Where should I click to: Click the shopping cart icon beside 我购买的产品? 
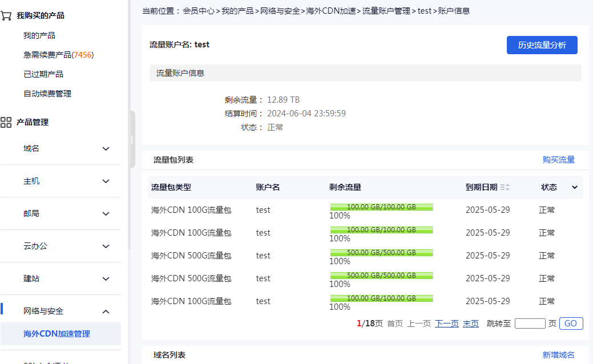[x=6, y=15]
